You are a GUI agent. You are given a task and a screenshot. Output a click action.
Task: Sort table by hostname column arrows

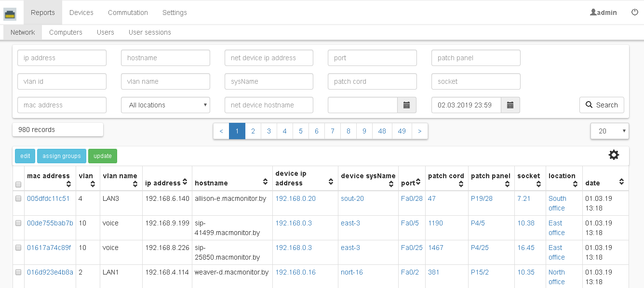coord(265,182)
